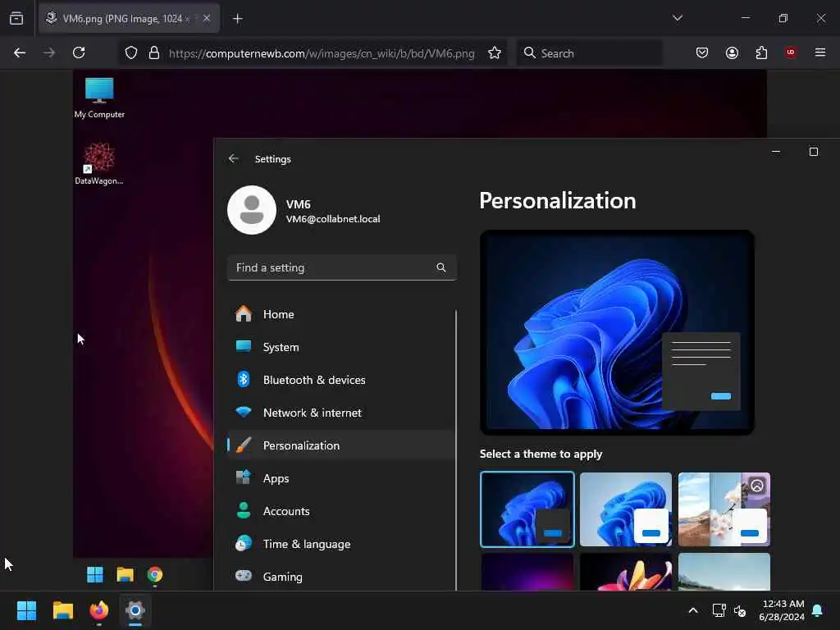
Task: Open System settings category
Action: coord(340,347)
